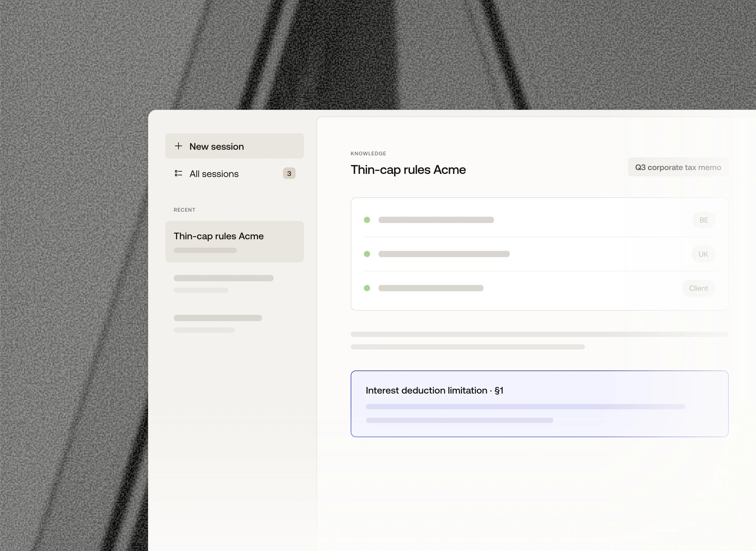
Task: Click the Thin-cap rules Acme page title
Action: click(x=408, y=170)
